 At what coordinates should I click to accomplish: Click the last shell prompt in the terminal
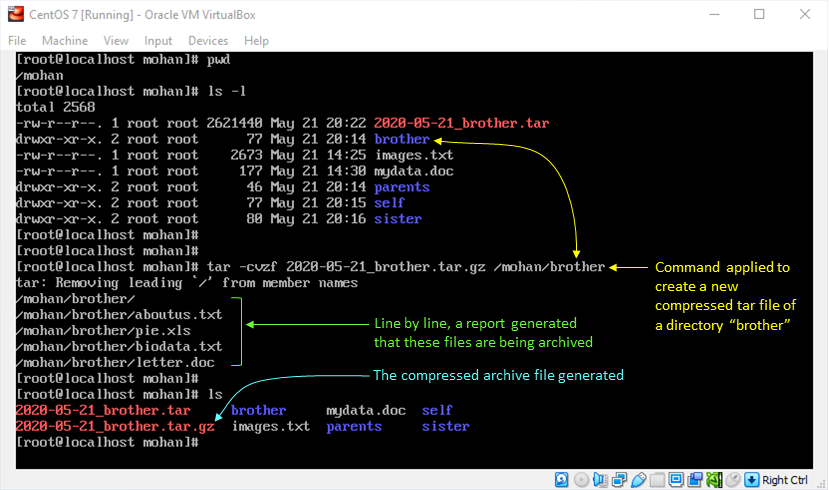click(107, 442)
